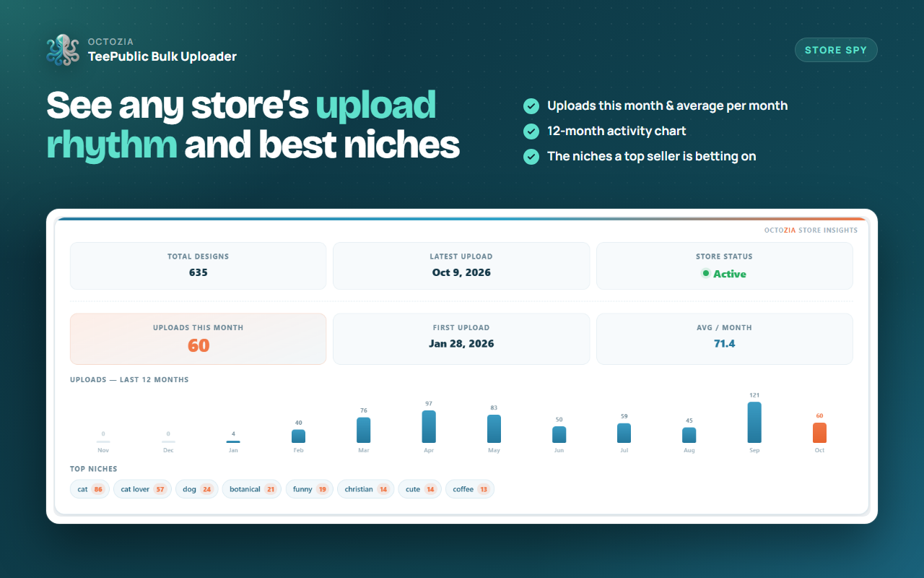Select the 'coffee' niche chip
This screenshot has width=924, height=578.
coord(470,489)
